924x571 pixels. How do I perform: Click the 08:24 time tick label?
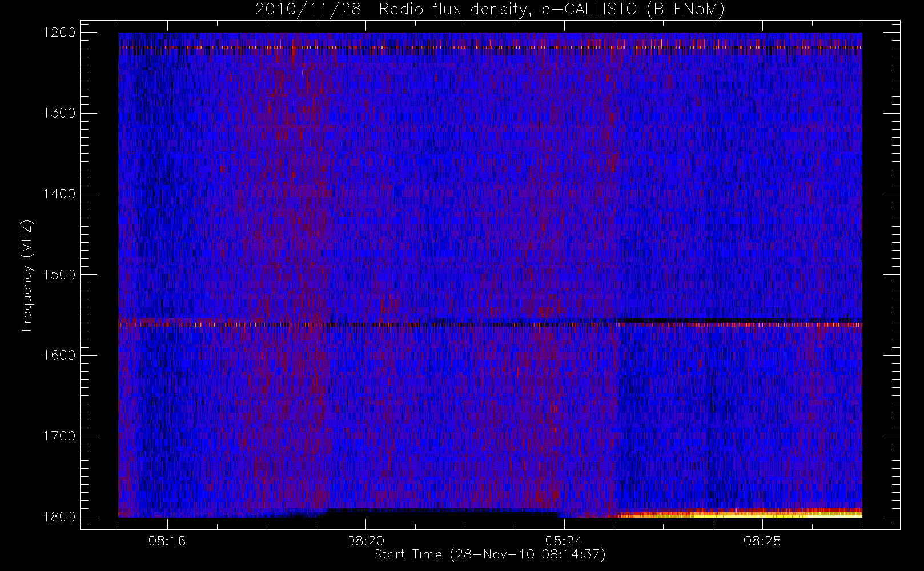pyautogui.click(x=564, y=541)
